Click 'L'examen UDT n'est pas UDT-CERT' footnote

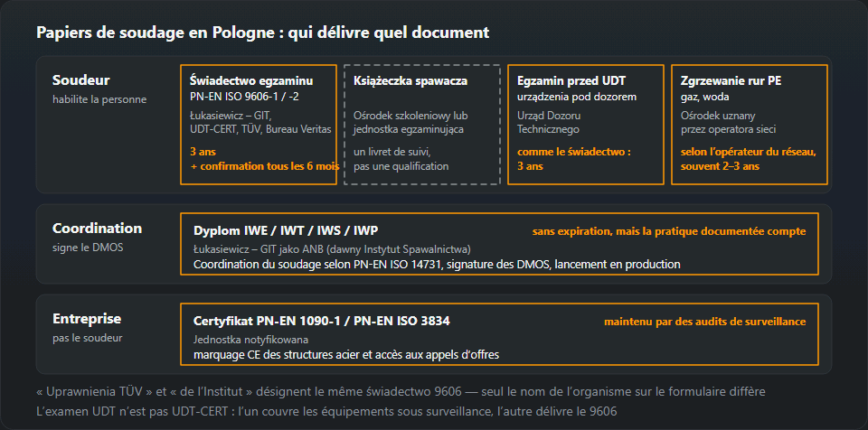(x=326, y=411)
